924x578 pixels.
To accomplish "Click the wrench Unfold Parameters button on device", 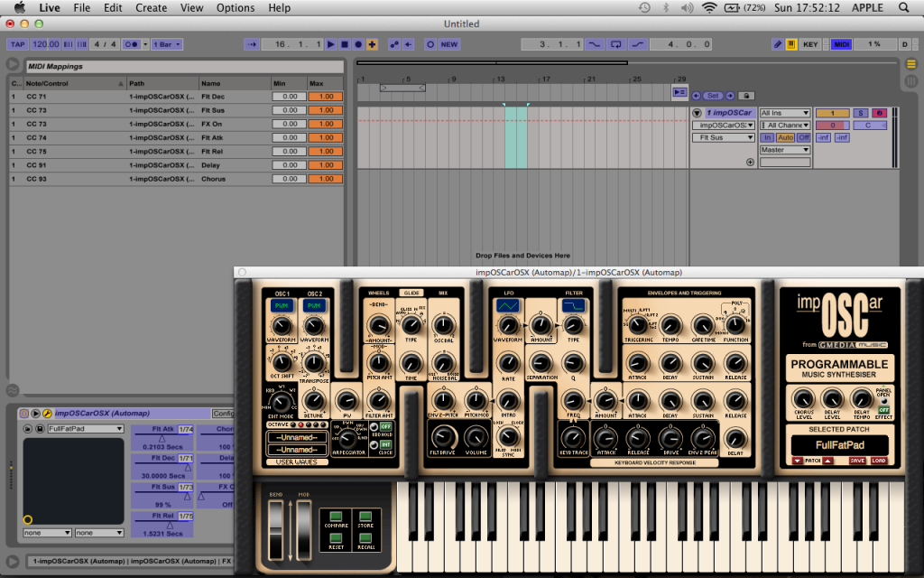I will pyautogui.click(x=48, y=414).
